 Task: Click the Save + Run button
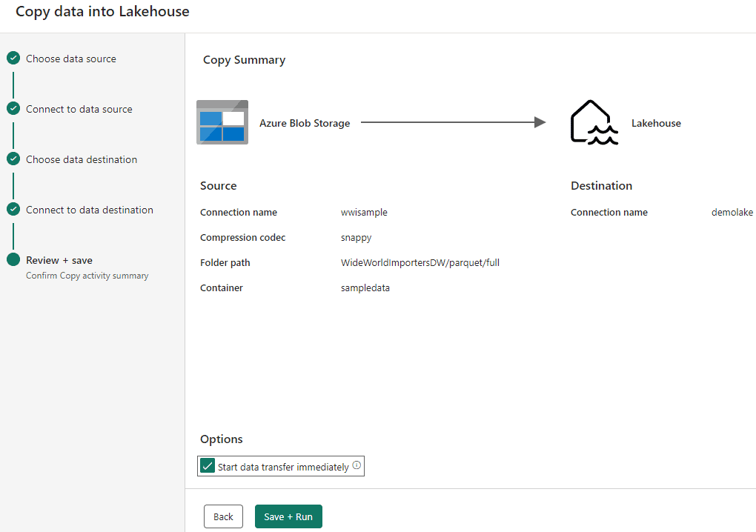coord(288,516)
